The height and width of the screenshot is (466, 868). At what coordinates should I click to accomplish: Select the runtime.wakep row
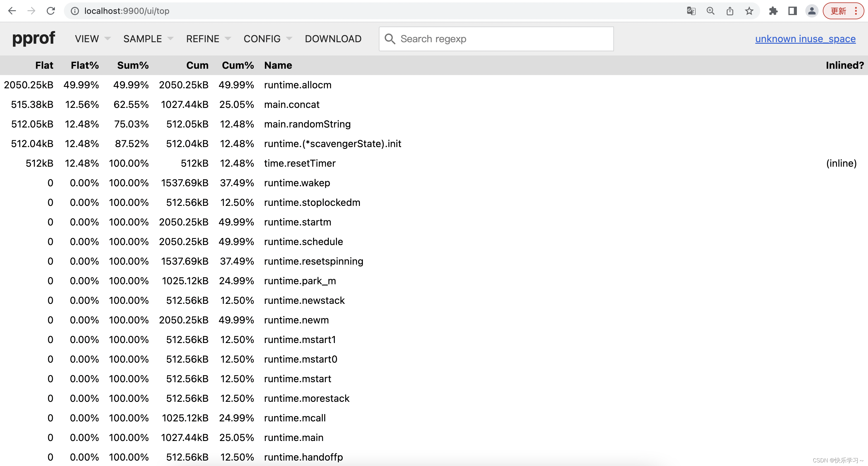[434, 183]
